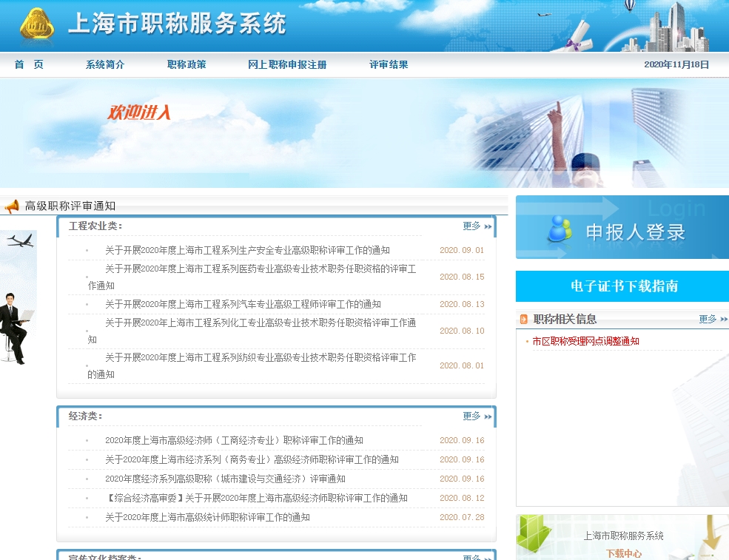729x560 pixels.
Task: Click the gold emblem logo in header
Action: point(37,24)
